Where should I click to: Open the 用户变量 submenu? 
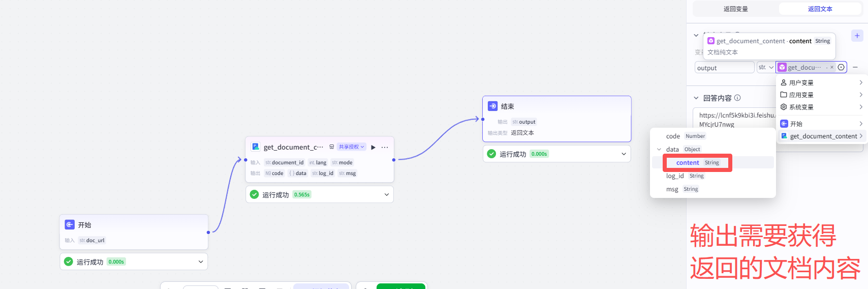tap(821, 82)
